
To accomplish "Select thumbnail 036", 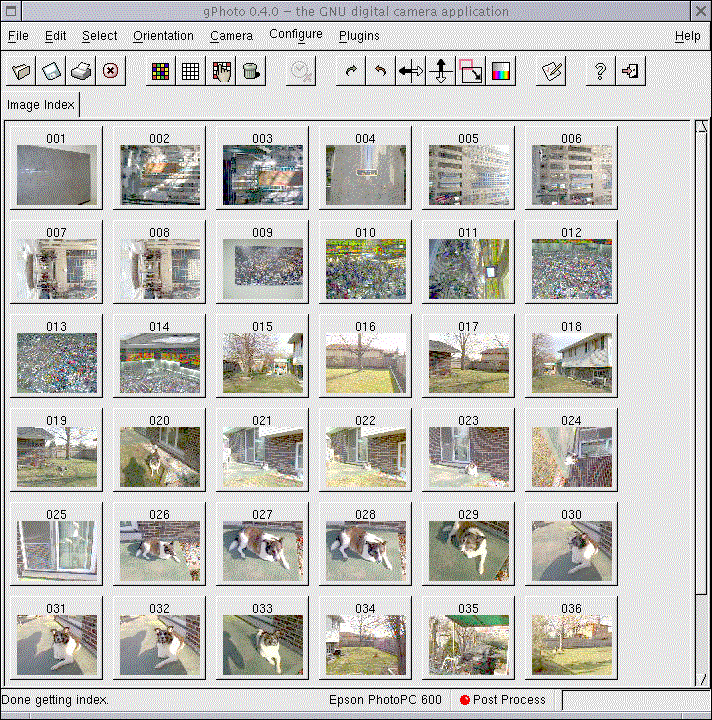I will (572, 638).
